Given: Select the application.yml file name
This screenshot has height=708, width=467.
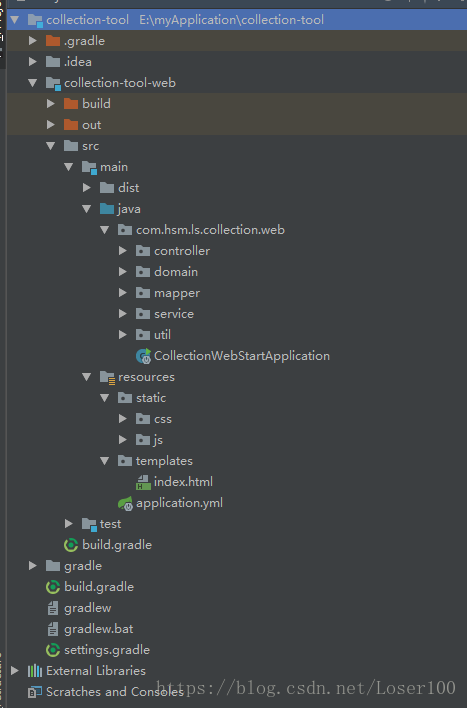Looking at the screenshot, I should click(179, 503).
